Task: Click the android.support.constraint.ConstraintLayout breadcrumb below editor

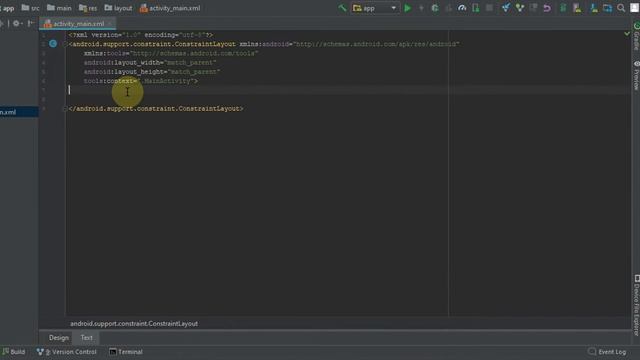Action: (x=134, y=324)
